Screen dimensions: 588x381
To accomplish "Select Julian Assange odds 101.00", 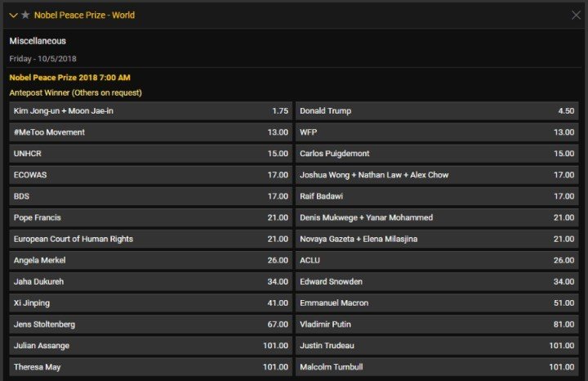I will 151,346.
